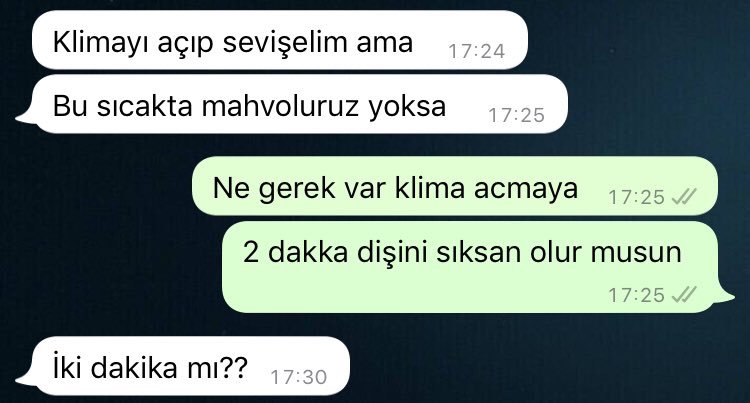Click the 17:25 time beside 'klima acmaya'
The height and width of the screenshot is (403, 750).
(636, 197)
